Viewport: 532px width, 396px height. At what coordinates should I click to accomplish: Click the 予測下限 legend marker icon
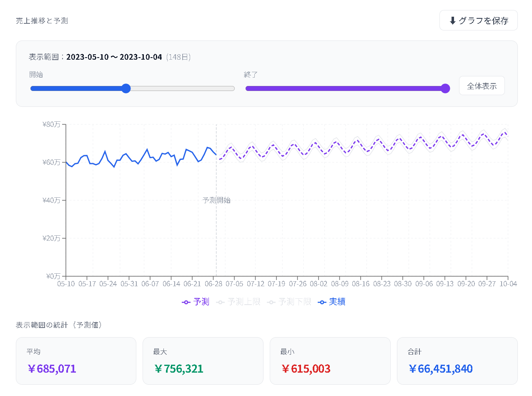pos(271,302)
